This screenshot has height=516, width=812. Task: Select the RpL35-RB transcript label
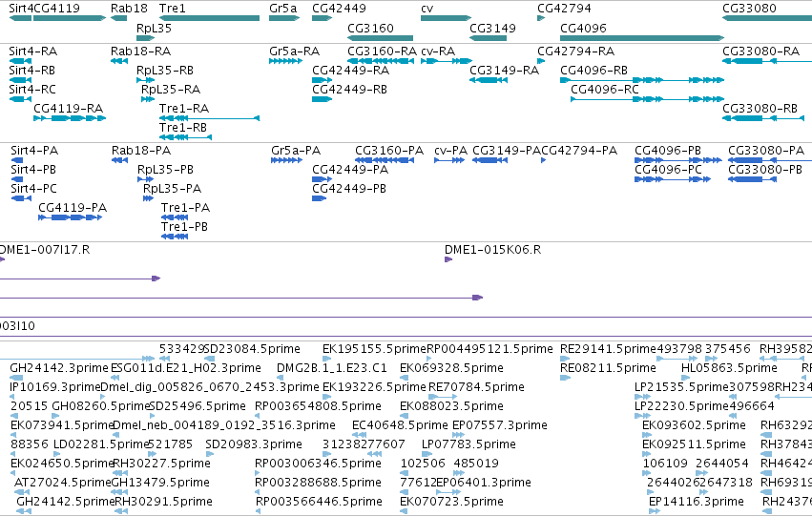[x=165, y=71]
